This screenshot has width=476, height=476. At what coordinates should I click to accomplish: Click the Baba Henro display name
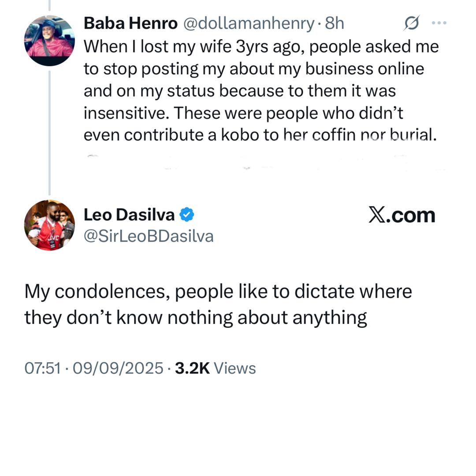click(130, 23)
